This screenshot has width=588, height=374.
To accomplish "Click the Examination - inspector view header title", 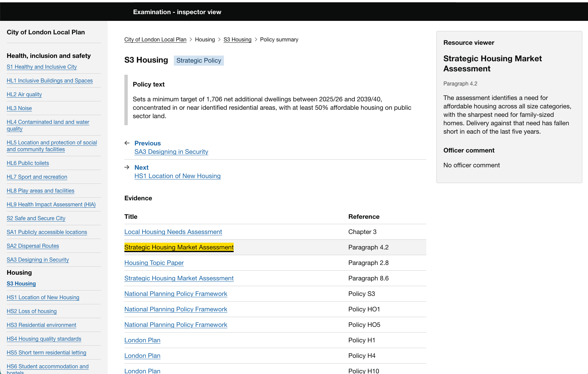I will tap(177, 12).
